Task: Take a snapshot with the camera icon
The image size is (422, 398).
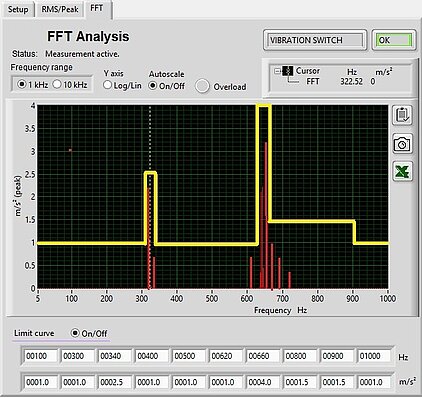Action: point(402,144)
